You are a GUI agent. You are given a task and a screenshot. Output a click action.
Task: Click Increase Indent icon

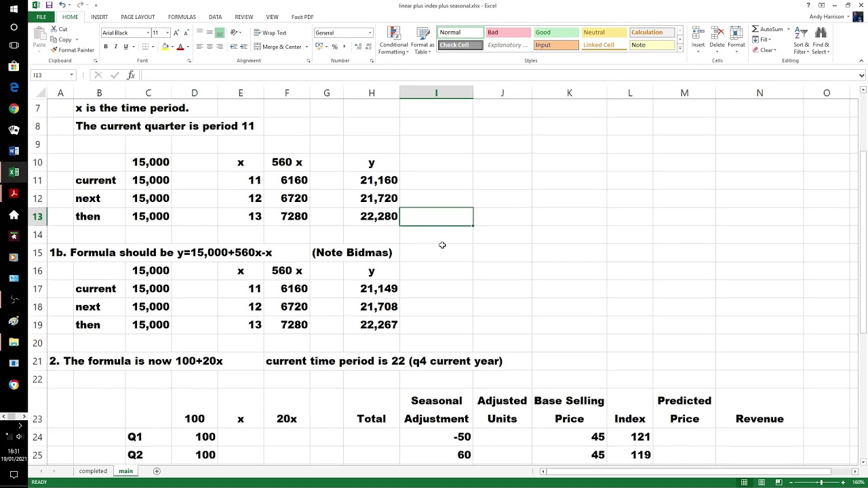pyautogui.click(x=243, y=47)
